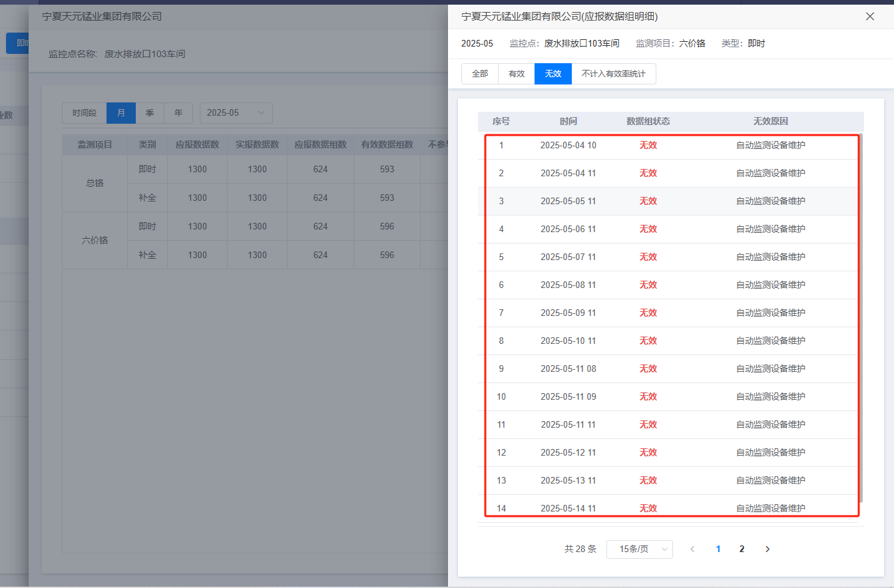Screen dimensions: 894x588
Task: Click the 2025-05-11 09 time cell
Action: [x=568, y=396]
